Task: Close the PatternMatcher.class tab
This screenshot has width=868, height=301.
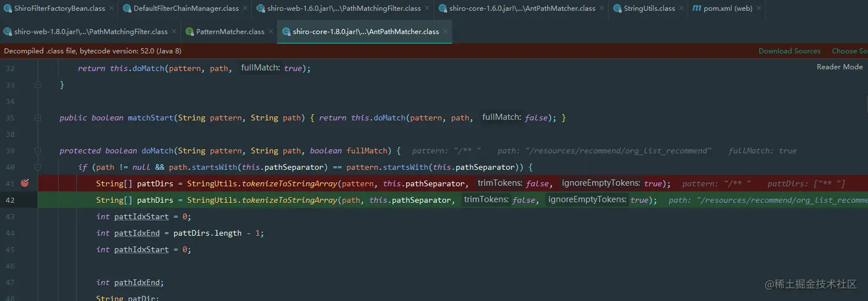Action: pyautogui.click(x=270, y=32)
